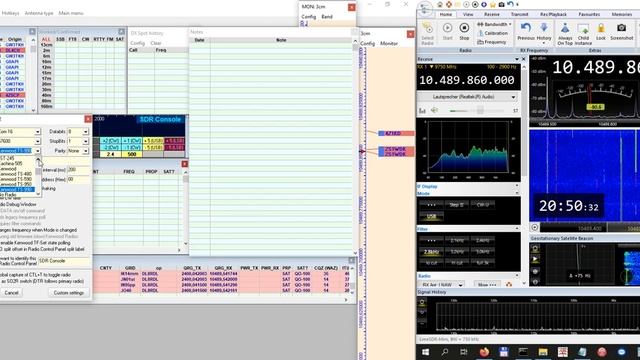This screenshot has width=640, height=360.
Task: Click the Custom settings button
Action: click(69, 293)
